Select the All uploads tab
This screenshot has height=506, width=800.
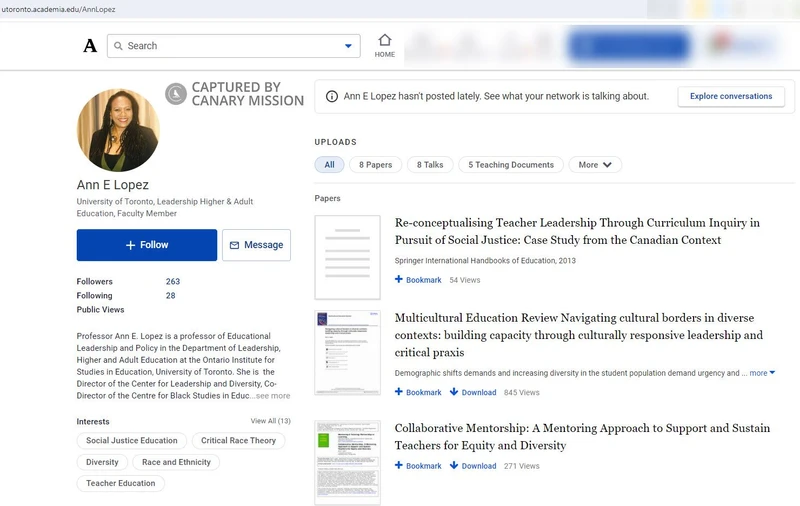[x=330, y=165]
